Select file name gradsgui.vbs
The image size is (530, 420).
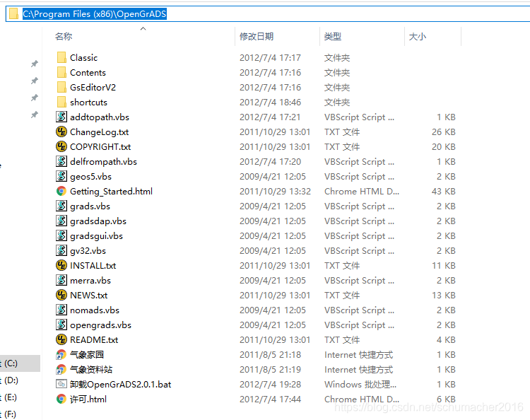pos(96,236)
